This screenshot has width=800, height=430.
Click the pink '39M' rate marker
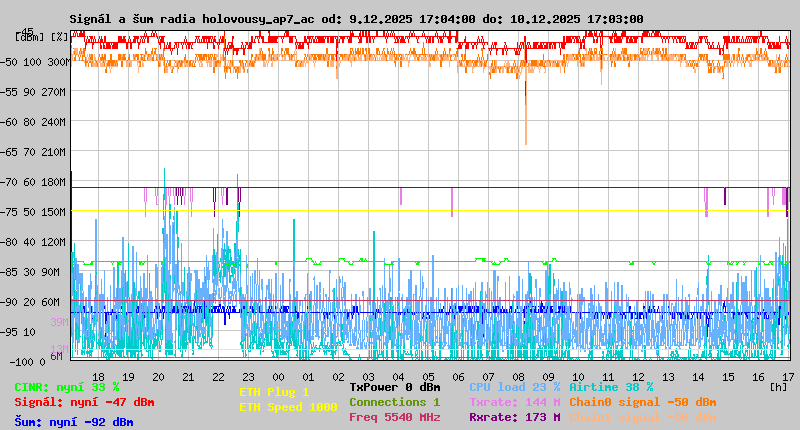[59, 322]
